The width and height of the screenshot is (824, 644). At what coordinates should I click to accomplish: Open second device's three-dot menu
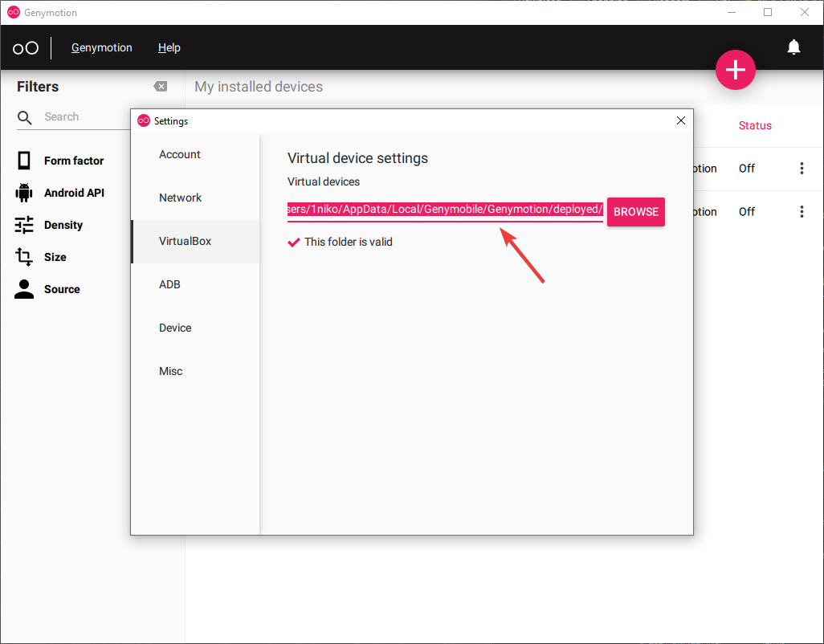(802, 212)
